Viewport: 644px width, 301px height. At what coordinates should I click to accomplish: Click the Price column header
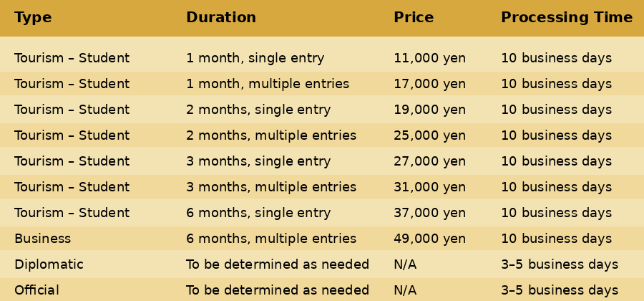(414, 18)
